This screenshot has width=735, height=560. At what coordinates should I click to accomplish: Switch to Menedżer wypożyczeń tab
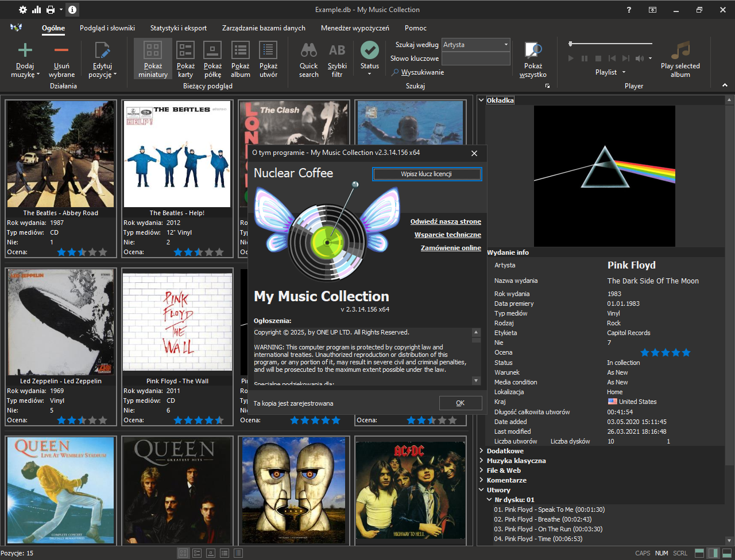click(x=355, y=28)
